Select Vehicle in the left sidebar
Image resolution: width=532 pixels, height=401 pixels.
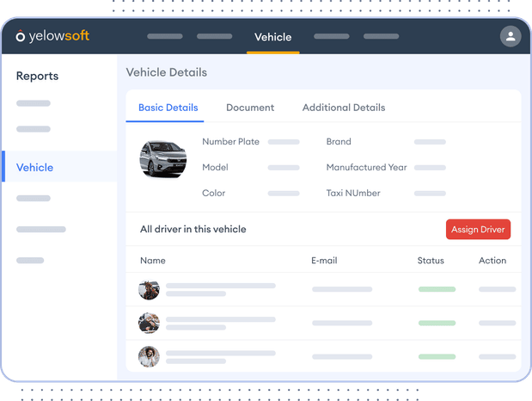[34, 168]
